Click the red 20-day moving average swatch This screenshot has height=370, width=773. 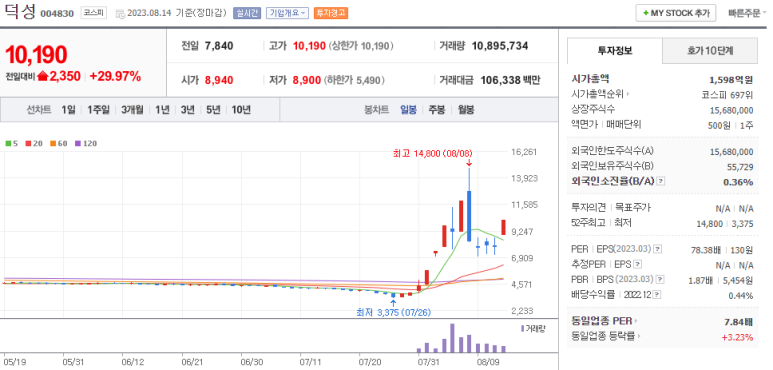click(28, 143)
